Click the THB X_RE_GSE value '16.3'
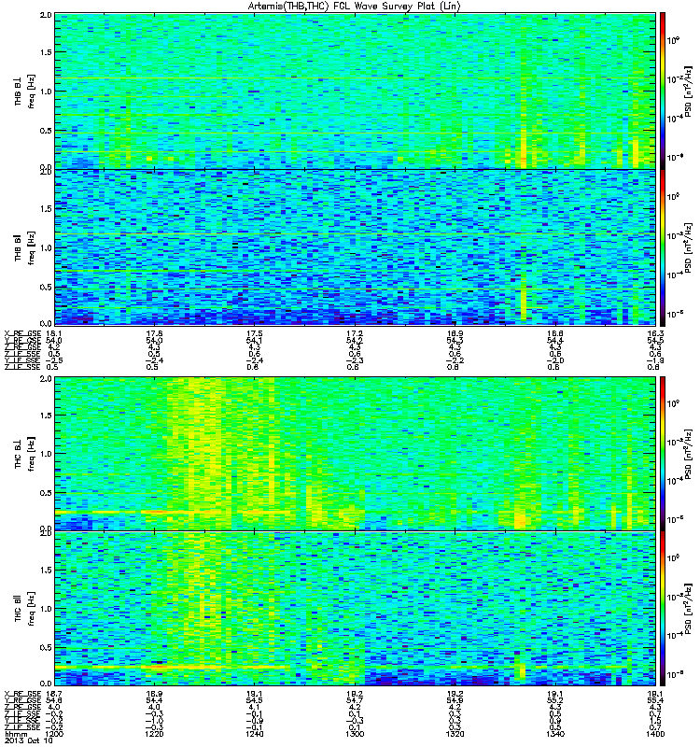This screenshot has height=747, width=700. (655, 333)
